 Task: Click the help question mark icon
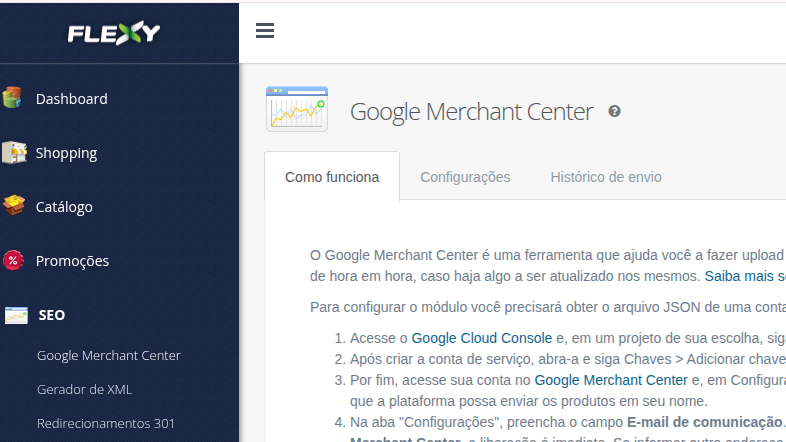click(x=615, y=111)
